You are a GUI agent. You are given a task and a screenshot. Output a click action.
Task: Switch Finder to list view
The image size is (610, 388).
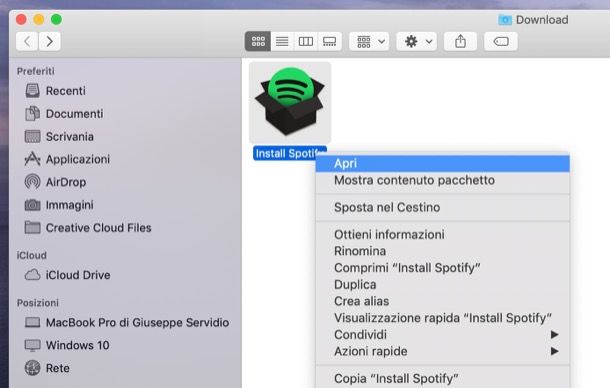pyautogui.click(x=282, y=41)
